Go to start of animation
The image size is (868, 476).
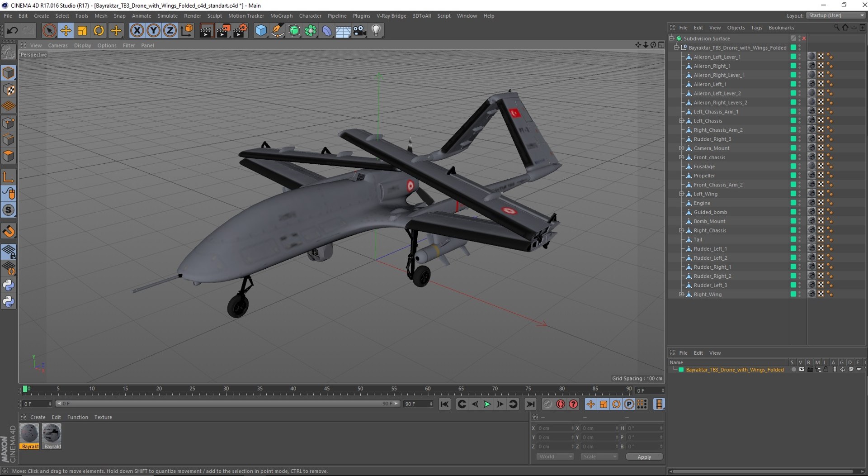tap(445, 404)
